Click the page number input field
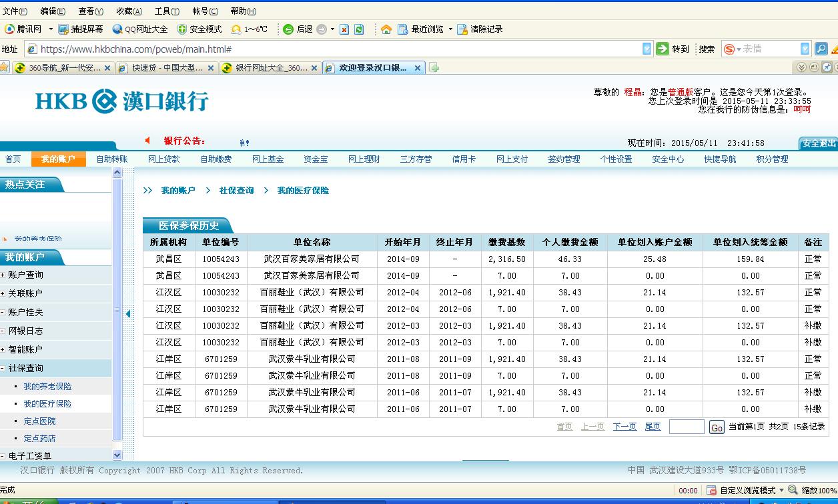The height and width of the screenshot is (504, 838). coord(687,427)
